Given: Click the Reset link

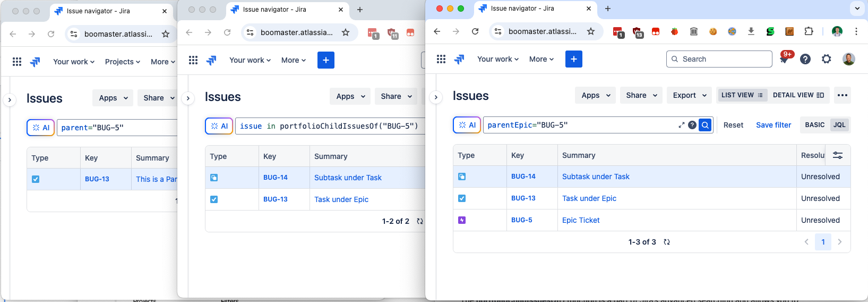Looking at the screenshot, I should (733, 125).
